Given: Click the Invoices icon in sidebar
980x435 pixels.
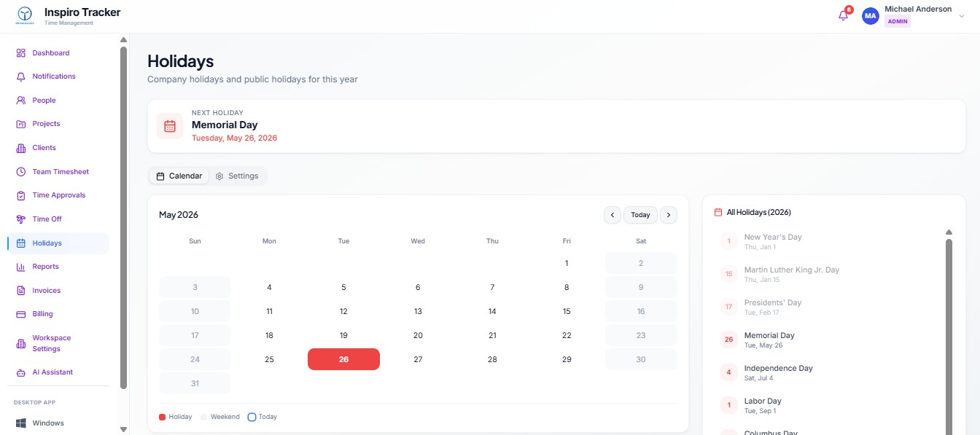Looking at the screenshot, I should [x=21, y=291].
